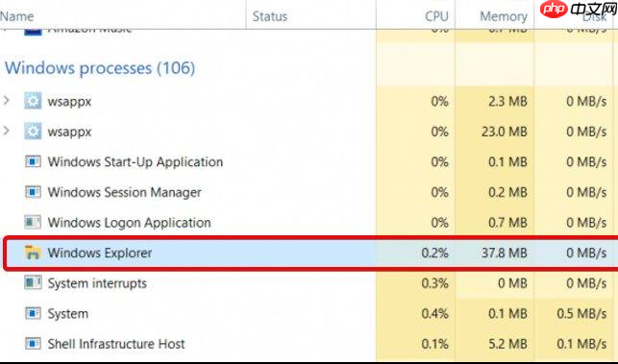618x364 pixels.
Task: Click the '0 MB' memory value of System interrupts
Action: (x=512, y=283)
